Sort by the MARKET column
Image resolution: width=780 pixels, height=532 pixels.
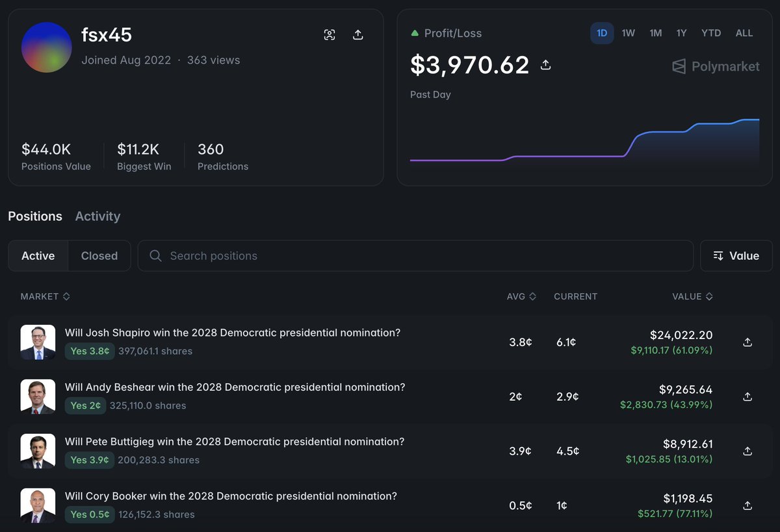45,296
